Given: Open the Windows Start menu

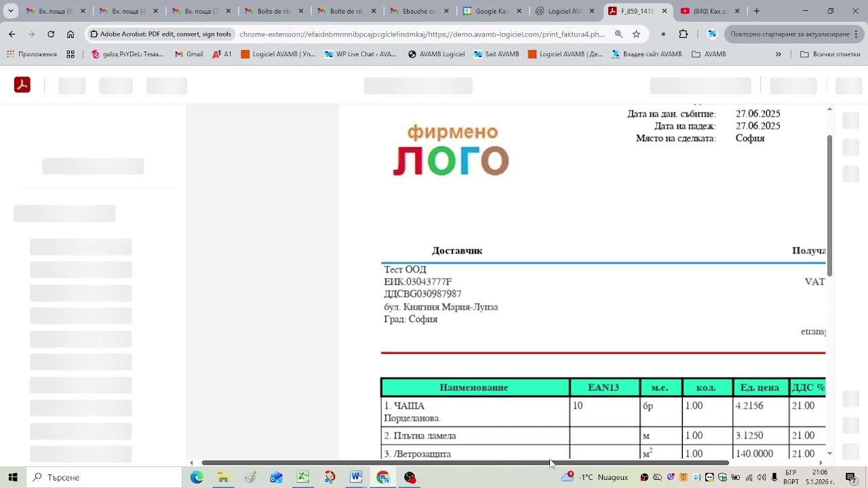Looking at the screenshot, I should 13,477.
